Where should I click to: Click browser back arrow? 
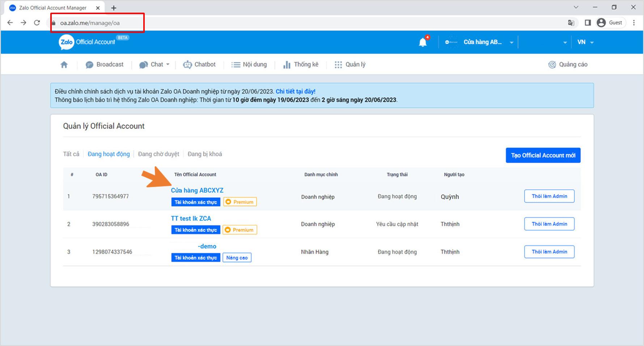(x=10, y=23)
